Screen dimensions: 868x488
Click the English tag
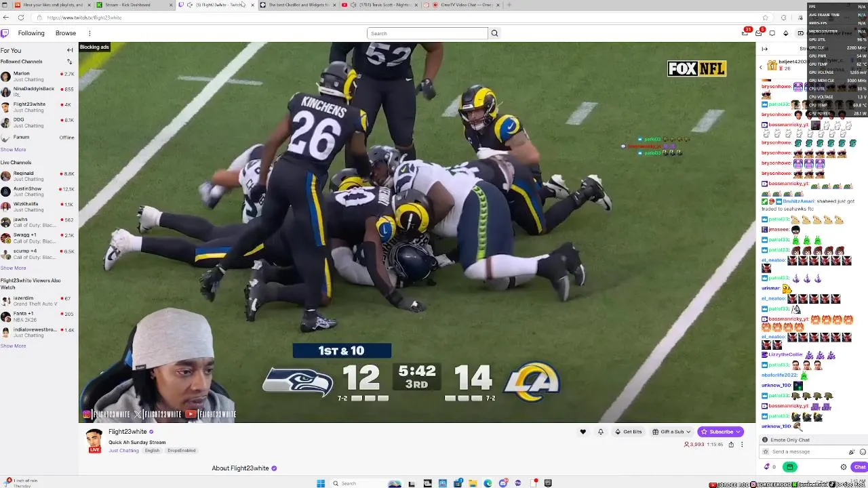(x=152, y=451)
